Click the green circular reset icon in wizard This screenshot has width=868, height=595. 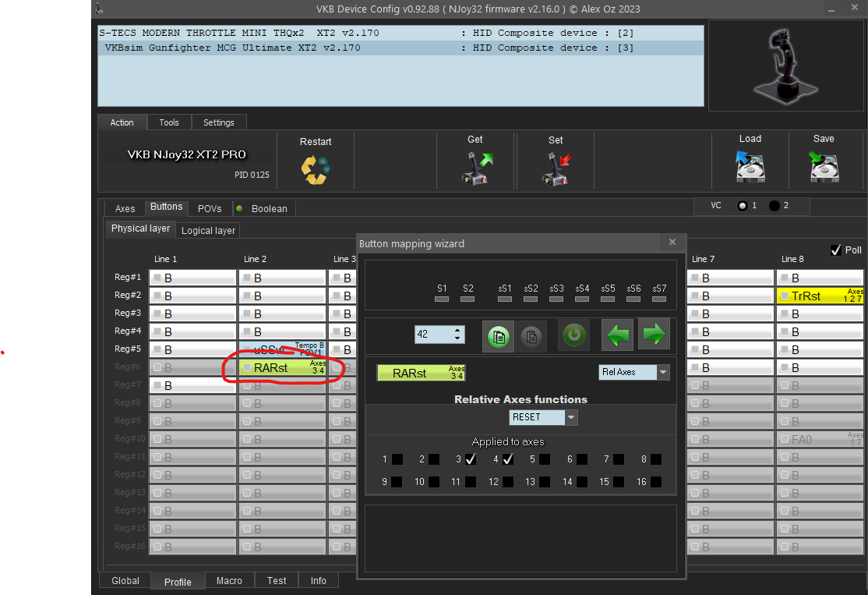point(574,335)
